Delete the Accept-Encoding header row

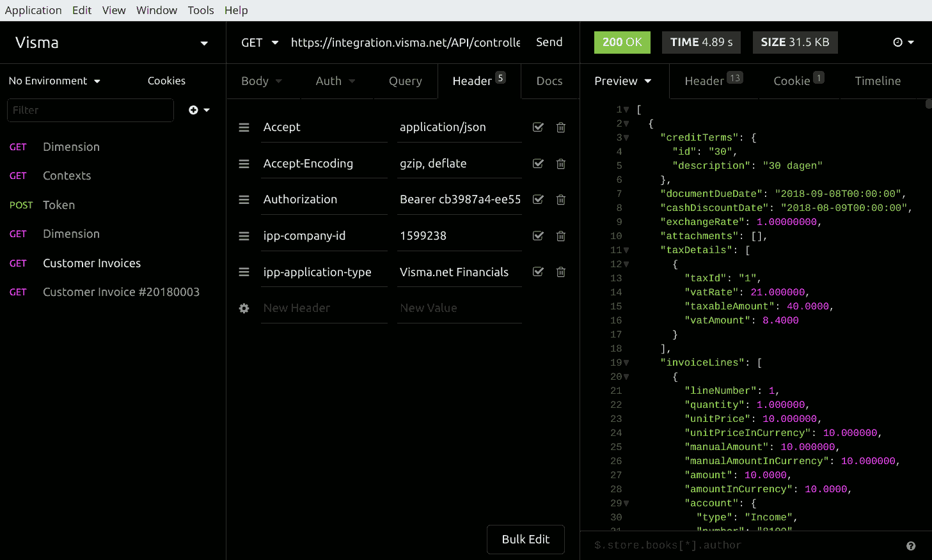[561, 164]
